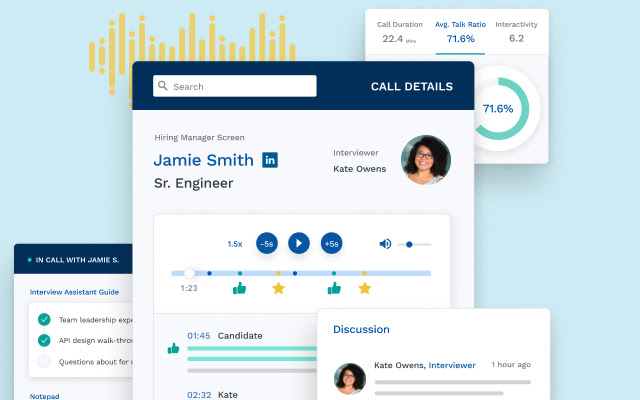Check the unchecked Questions item circle

pyautogui.click(x=44, y=361)
